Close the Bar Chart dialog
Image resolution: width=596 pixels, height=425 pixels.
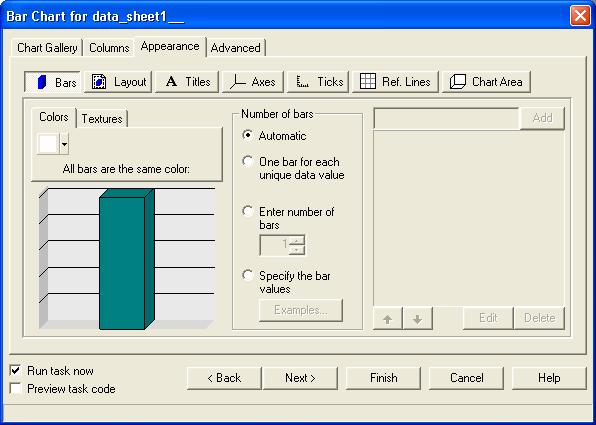coord(580,16)
